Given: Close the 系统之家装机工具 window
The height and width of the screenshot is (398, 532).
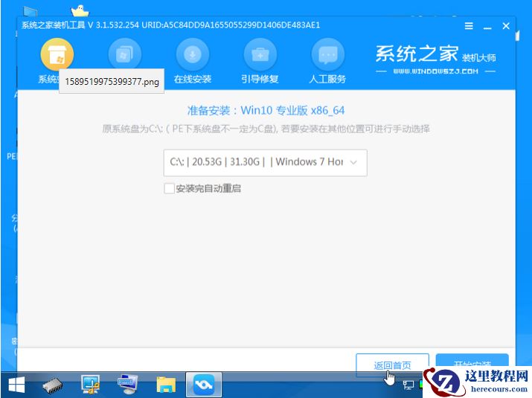Looking at the screenshot, I should (x=506, y=26).
